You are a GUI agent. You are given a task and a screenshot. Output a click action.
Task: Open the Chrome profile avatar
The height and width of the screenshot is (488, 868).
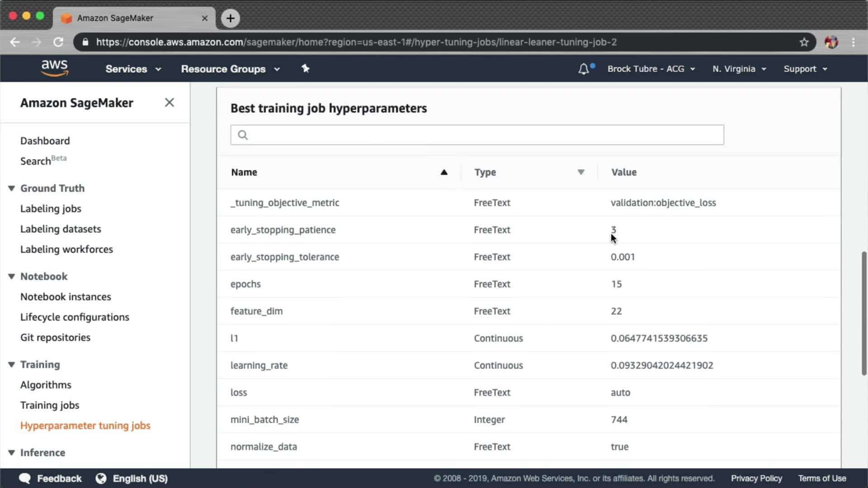[x=831, y=42]
